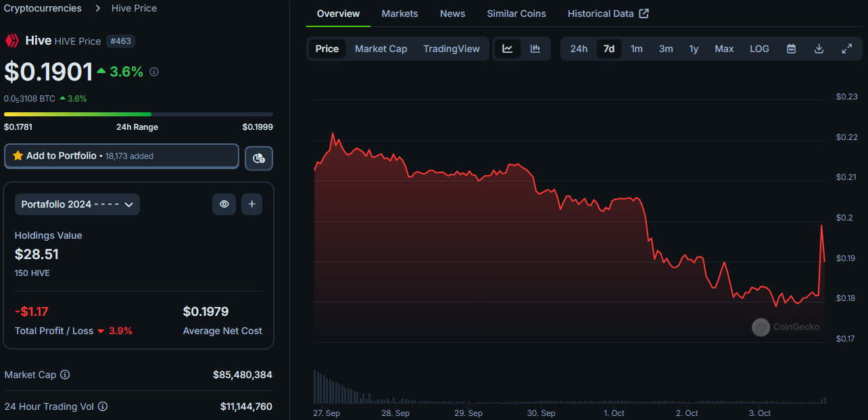This screenshot has height=420, width=868.
Task: Expand the chart to fullscreen
Action: coord(846,49)
